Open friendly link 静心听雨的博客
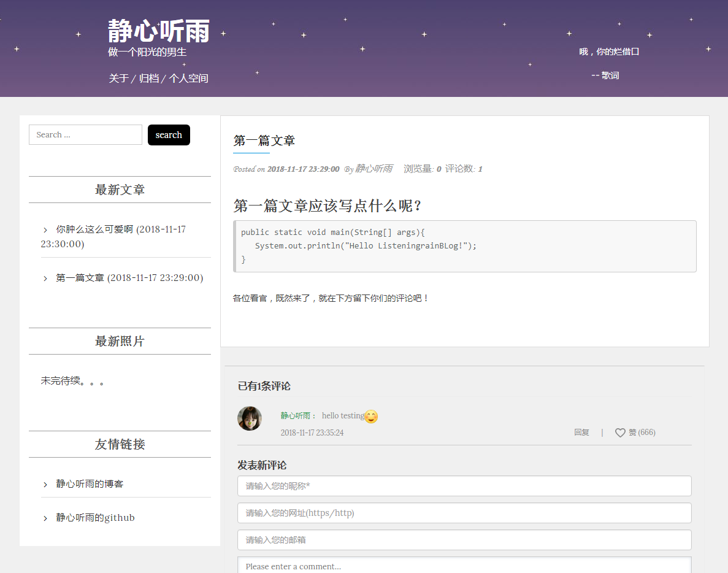Image resolution: width=728 pixels, height=573 pixels. pyautogui.click(x=90, y=484)
